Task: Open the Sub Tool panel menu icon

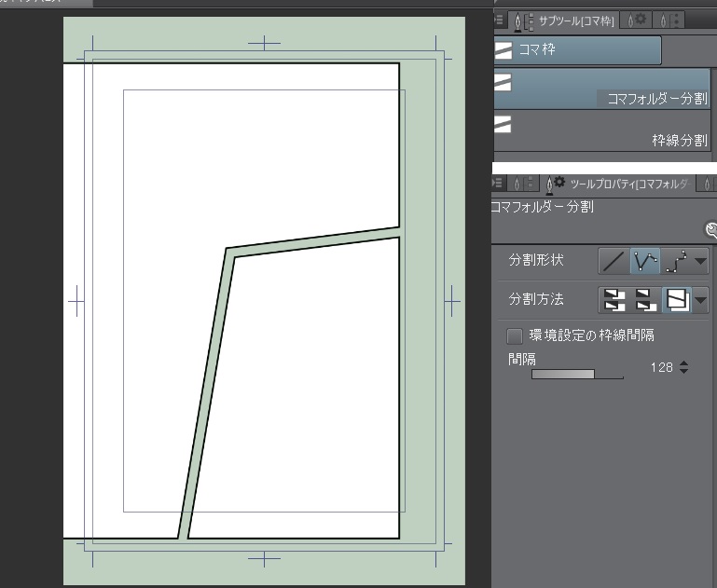Action: 499,20
